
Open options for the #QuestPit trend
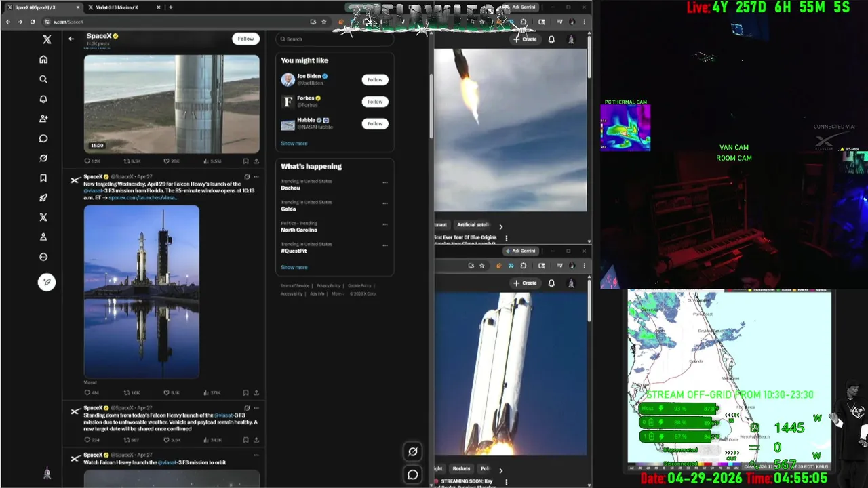pyautogui.click(x=385, y=245)
